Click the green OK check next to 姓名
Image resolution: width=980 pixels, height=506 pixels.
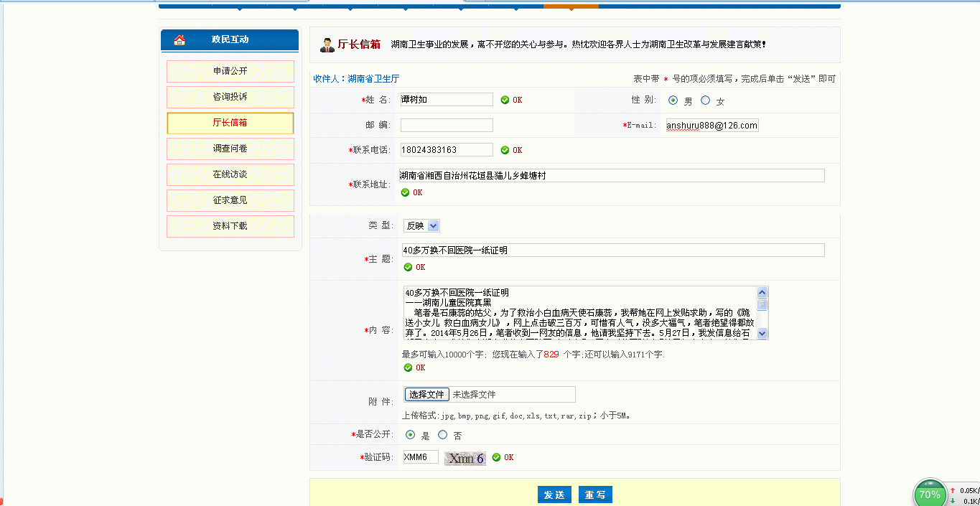coord(505,100)
